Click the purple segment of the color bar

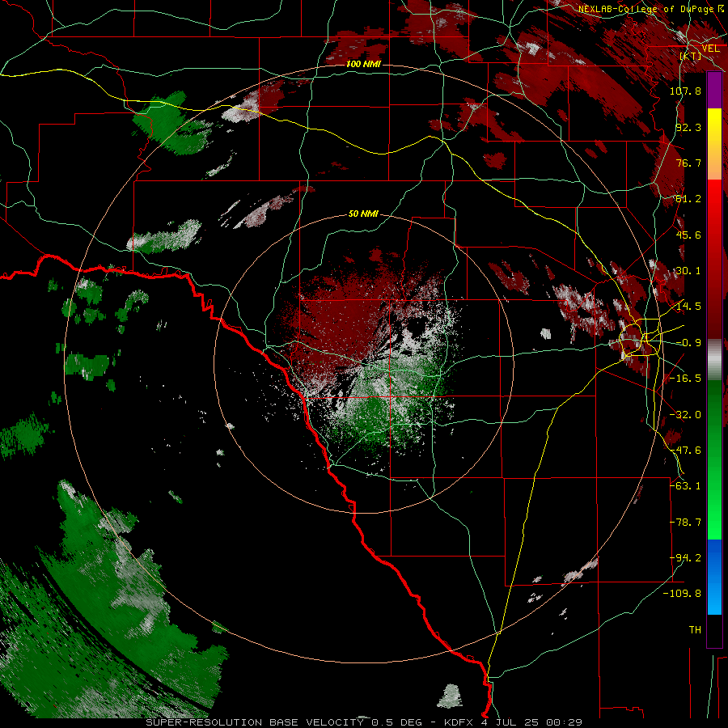[x=714, y=91]
